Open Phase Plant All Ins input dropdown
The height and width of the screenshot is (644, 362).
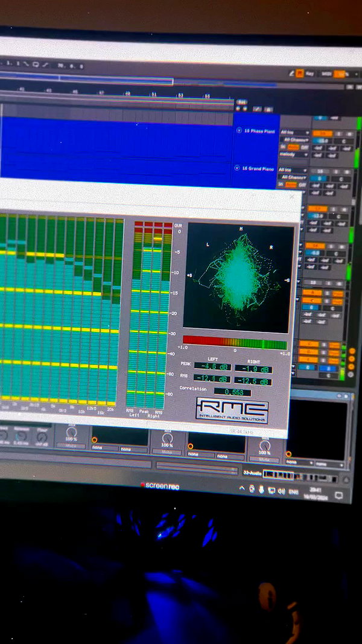(294, 132)
